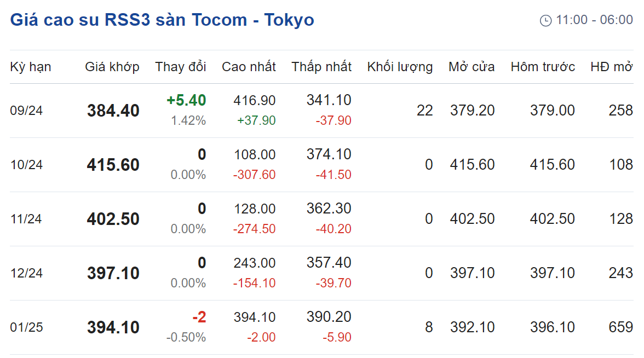
Task: Select the 01/25 contract term
Action: point(26,327)
